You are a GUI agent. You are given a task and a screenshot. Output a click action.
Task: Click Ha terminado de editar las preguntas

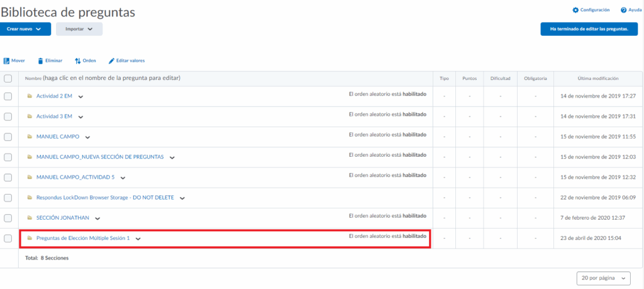589,29
